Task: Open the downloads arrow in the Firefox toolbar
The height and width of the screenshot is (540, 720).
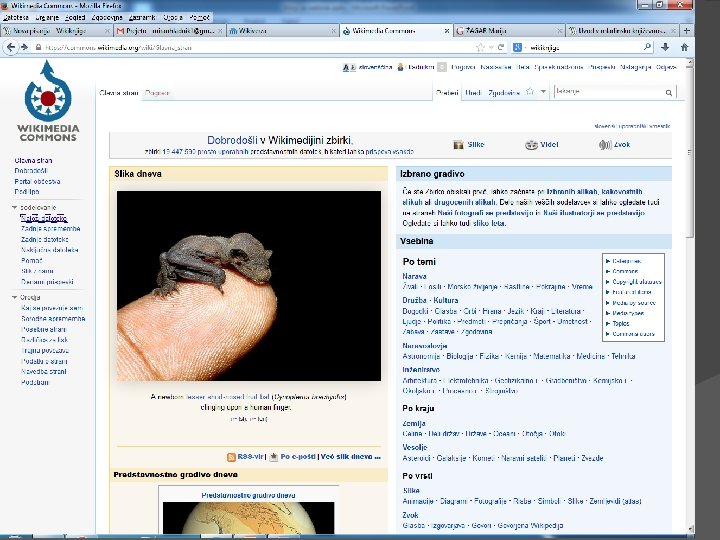Action: pos(665,47)
